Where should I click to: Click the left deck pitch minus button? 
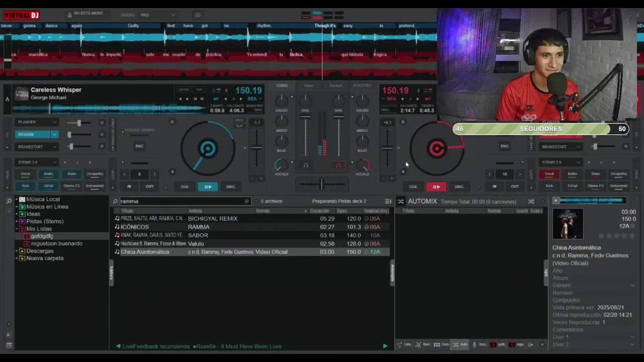pos(253,178)
